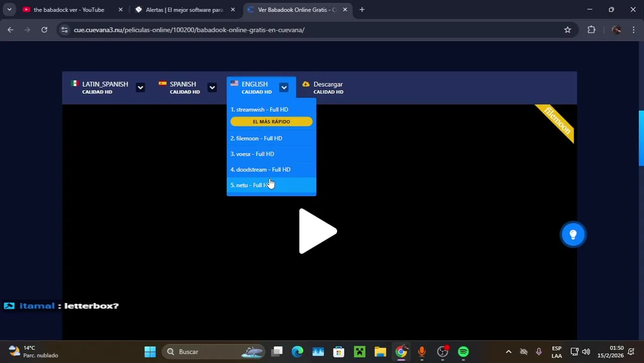Open notification bell in taskbar
The height and width of the screenshot is (363, 644).
[x=631, y=351]
